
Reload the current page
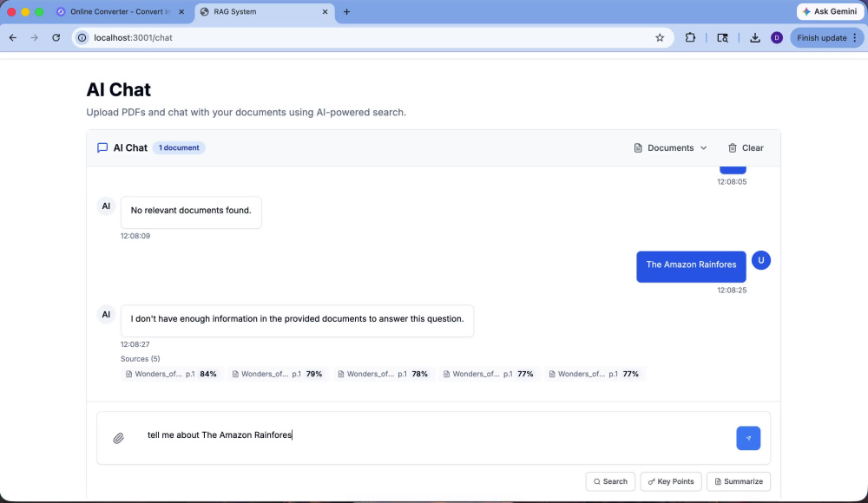click(x=56, y=37)
